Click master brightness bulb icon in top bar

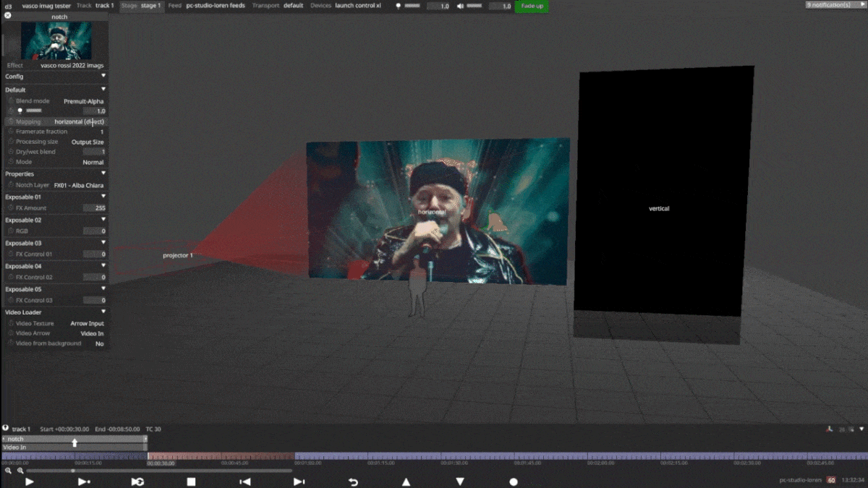click(398, 6)
